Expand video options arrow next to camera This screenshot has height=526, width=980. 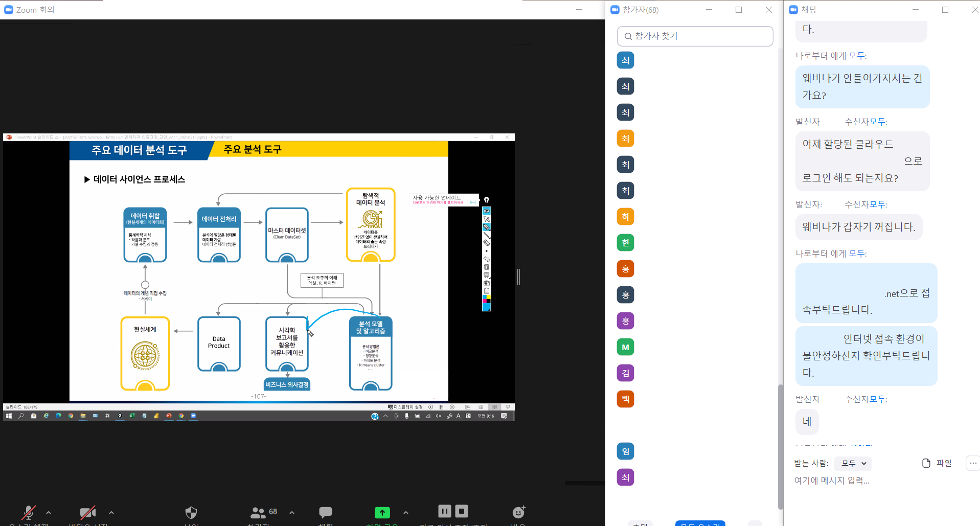coord(111,512)
